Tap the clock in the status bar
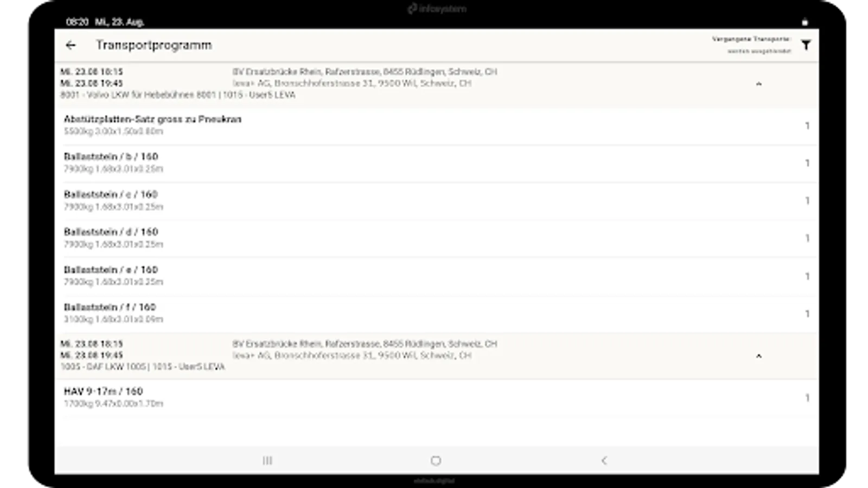 click(77, 22)
